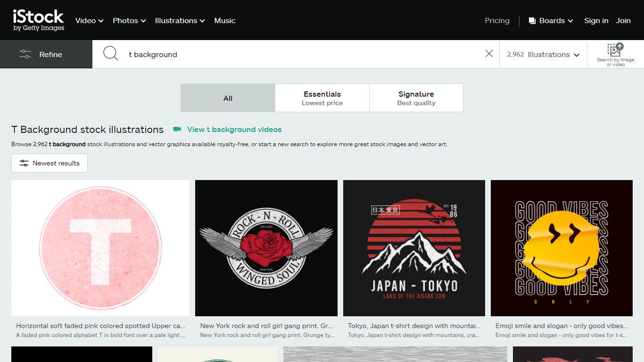
Task: Click the Refine sliders icon
Action: pyautogui.click(x=25, y=54)
